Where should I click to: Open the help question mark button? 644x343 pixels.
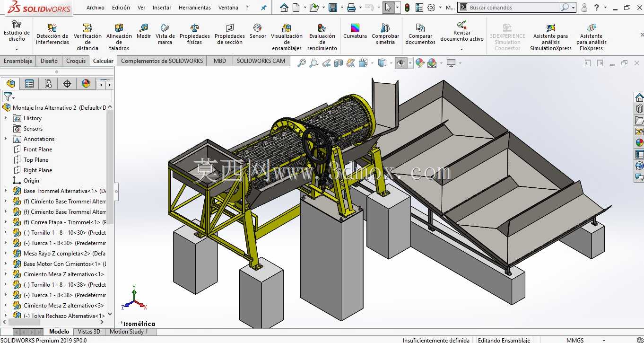click(x=597, y=8)
